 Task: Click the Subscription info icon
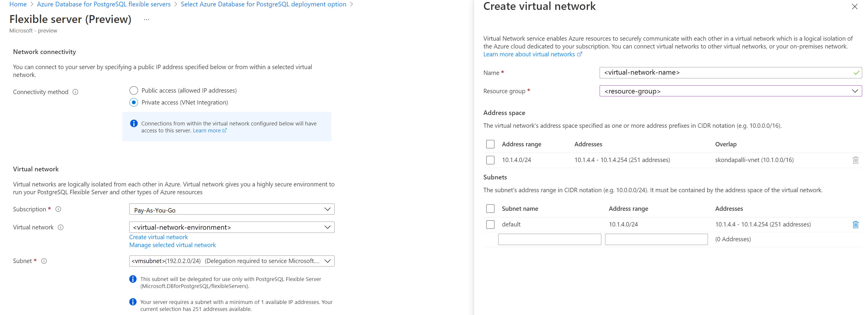pos(58,209)
